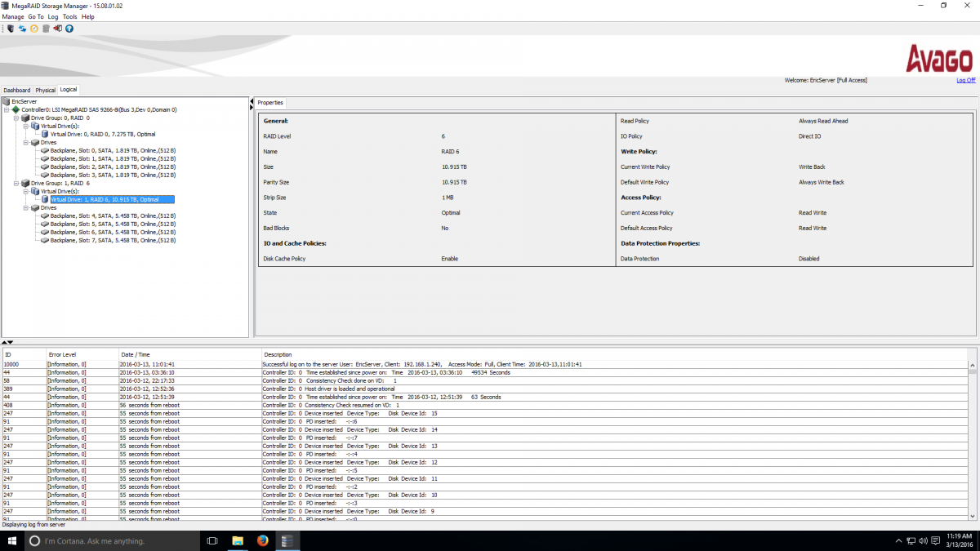Select the Logical tab

coord(68,90)
